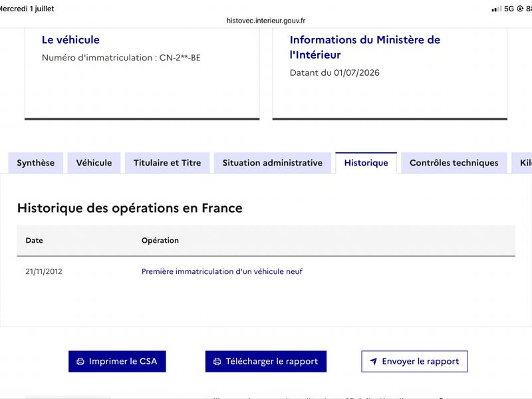Viewport: 532px width, 399px height.
Task: Click the printer icon on Imprimer le CSA
Action: click(80, 361)
